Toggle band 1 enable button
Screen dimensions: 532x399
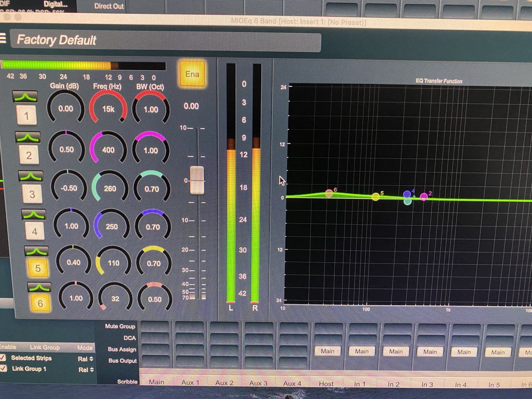coord(27,115)
